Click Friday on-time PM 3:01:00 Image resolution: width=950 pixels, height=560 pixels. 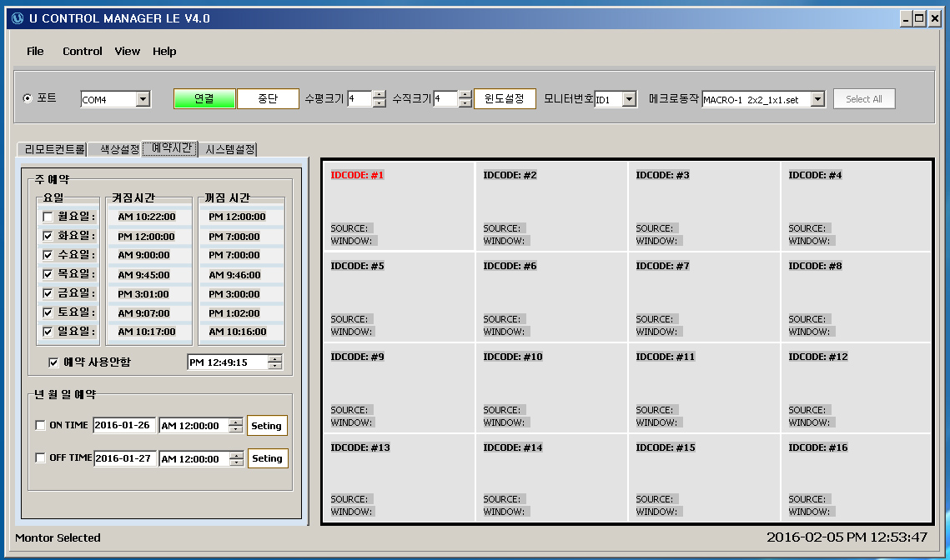point(143,294)
